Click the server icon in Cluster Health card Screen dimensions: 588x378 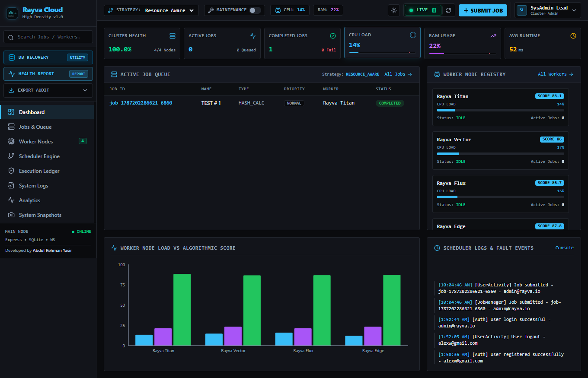coord(173,35)
